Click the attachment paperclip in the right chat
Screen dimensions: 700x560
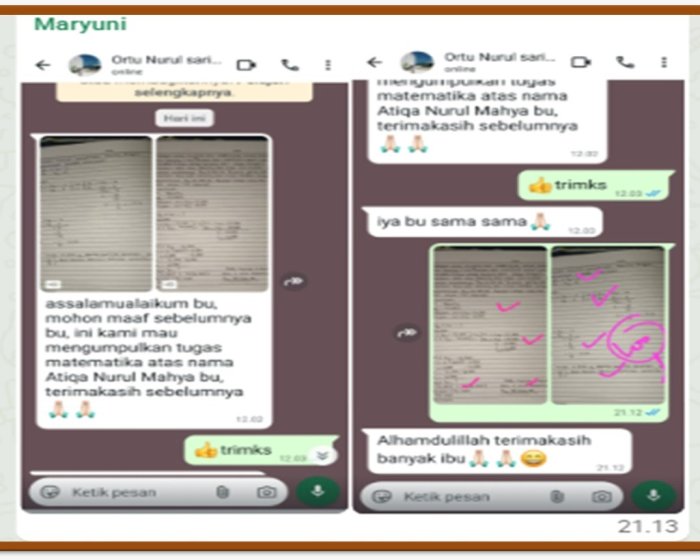556,497
